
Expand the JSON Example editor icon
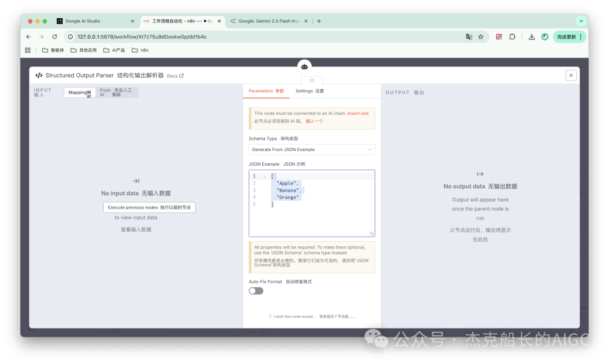(372, 234)
